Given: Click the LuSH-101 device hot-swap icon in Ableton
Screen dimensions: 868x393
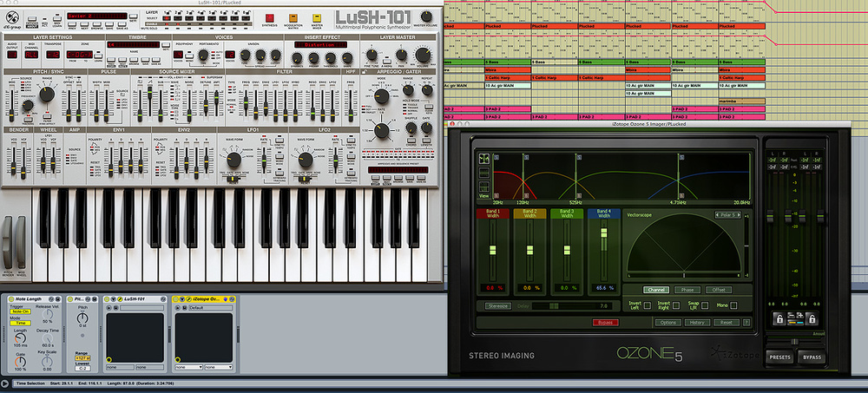Looking at the screenshot, I should coord(163,299).
